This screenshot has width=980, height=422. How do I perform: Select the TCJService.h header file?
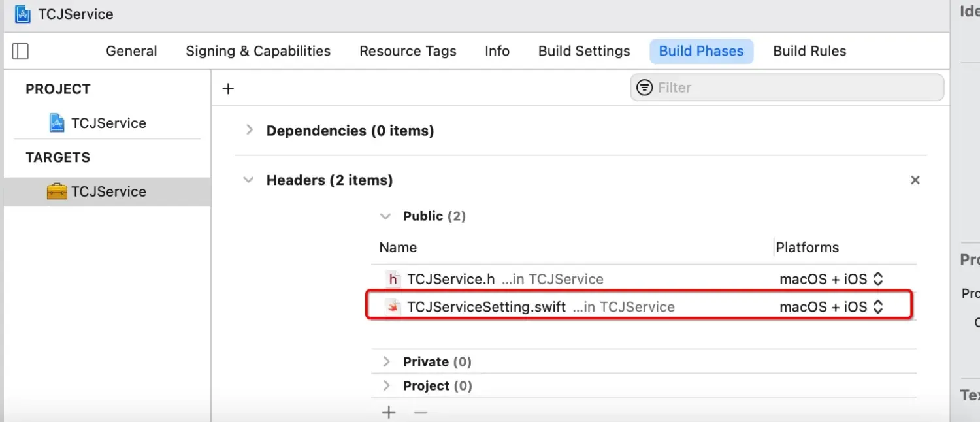[x=451, y=279]
